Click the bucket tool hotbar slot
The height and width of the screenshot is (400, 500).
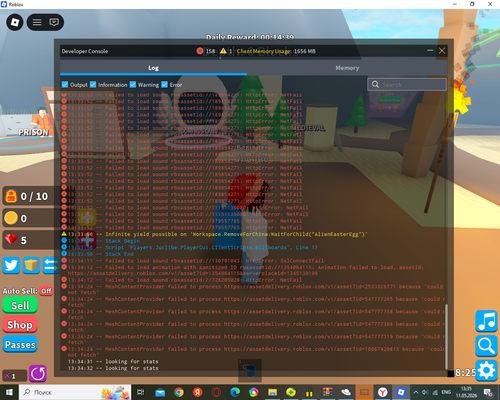(x=250, y=370)
